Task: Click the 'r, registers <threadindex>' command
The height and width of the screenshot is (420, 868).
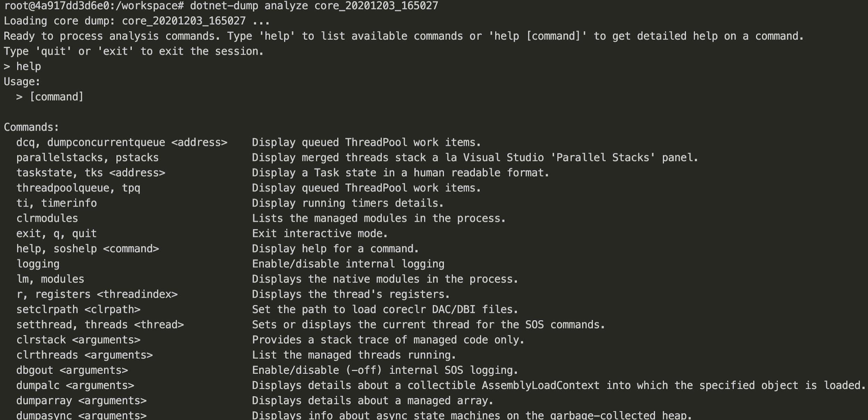Action: click(97, 294)
